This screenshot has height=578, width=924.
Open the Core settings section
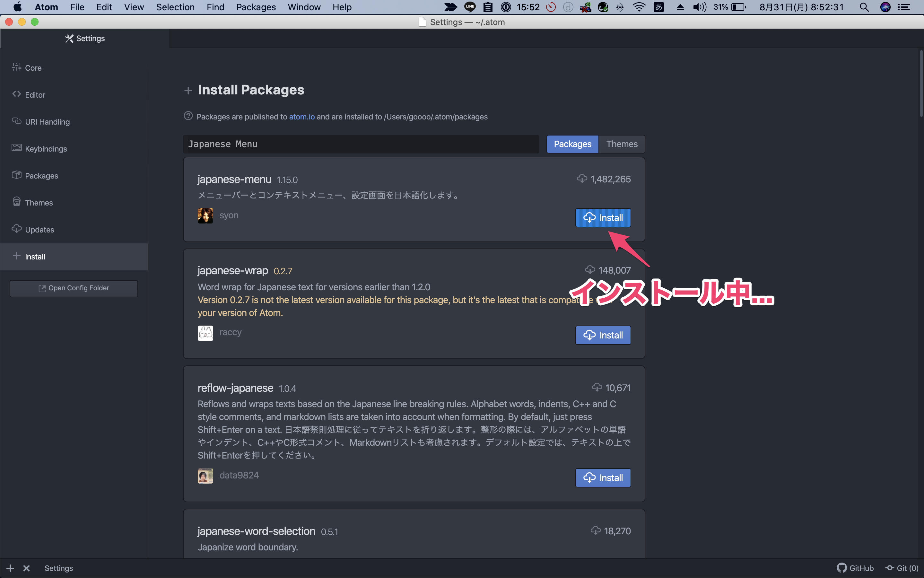click(33, 68)
